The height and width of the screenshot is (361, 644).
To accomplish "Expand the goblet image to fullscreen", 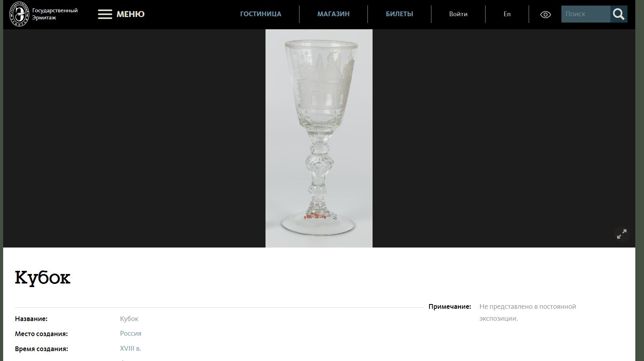I will [621, 234].
